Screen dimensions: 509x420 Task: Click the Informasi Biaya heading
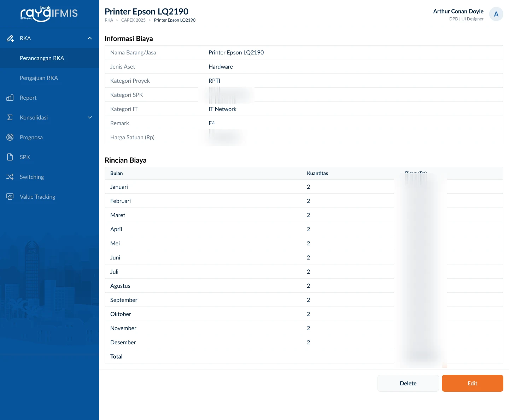tap(129, 39)
